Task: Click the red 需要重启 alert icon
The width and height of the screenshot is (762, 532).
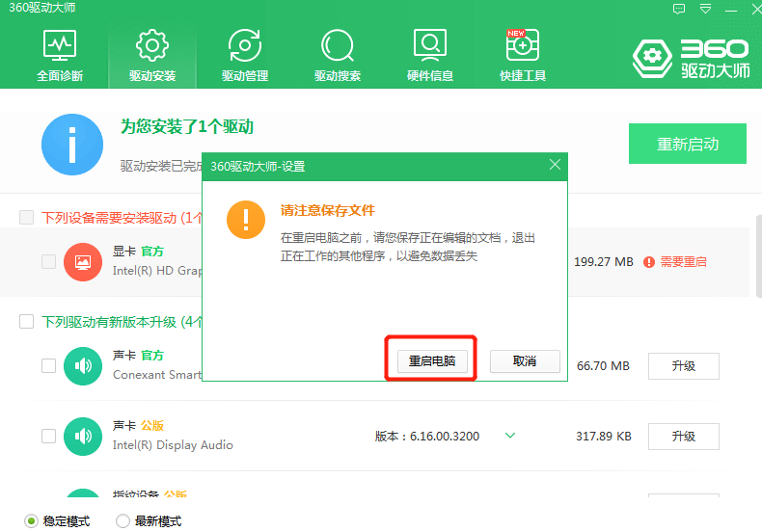Action: tap(649, 262)
